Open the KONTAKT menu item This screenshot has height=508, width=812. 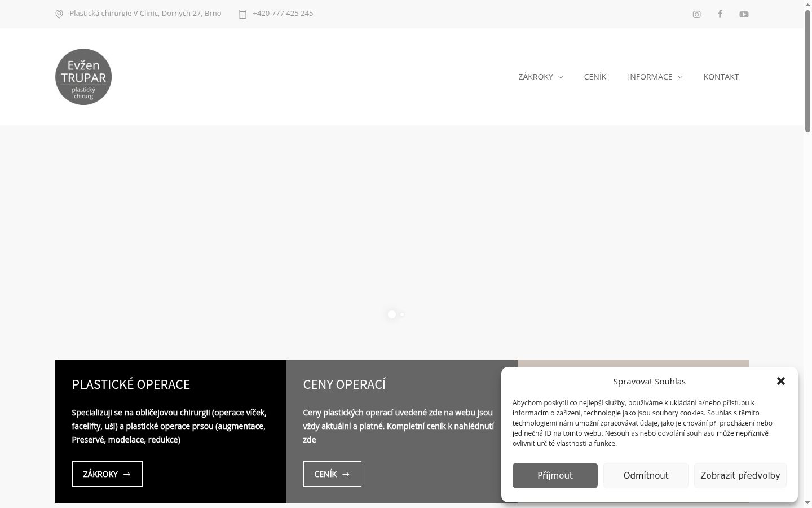pos(721,77)
